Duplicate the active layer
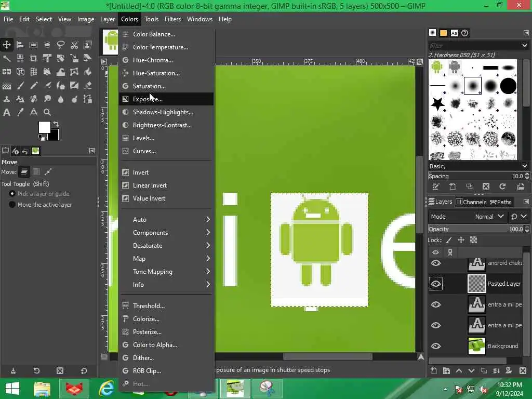532x399 pixels. (x=484, y=371)
